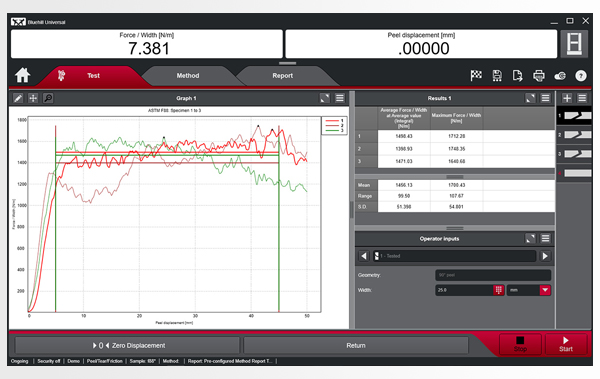
Task: Click the checkered flag finish icon
Action: [x=476, y=75]
